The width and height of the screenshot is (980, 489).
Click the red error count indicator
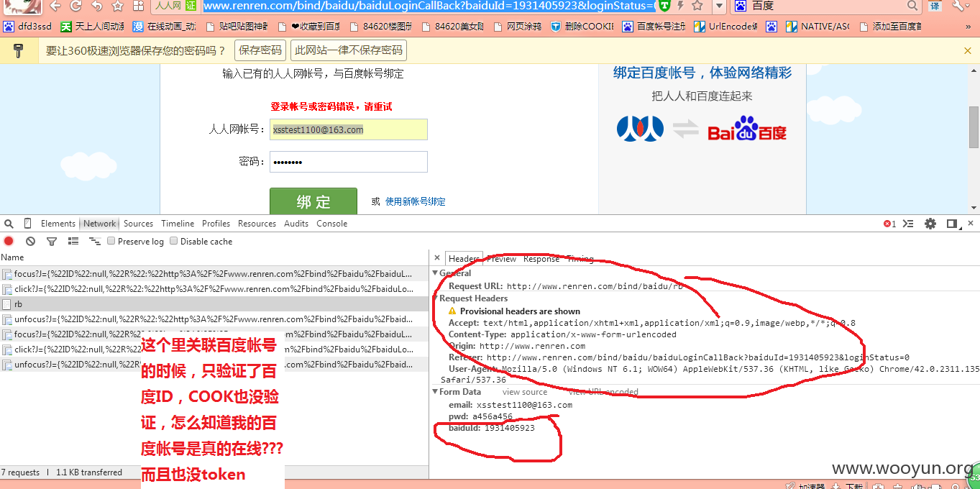pyautogui.click(x=889, y=224)
